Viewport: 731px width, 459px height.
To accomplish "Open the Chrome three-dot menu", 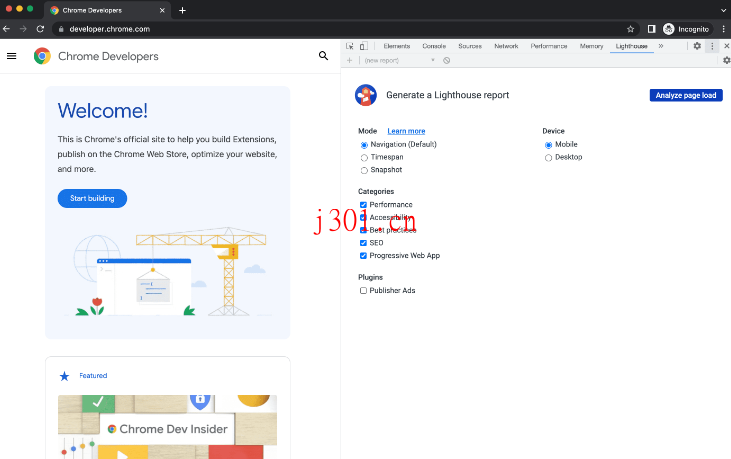I will 724,29.
